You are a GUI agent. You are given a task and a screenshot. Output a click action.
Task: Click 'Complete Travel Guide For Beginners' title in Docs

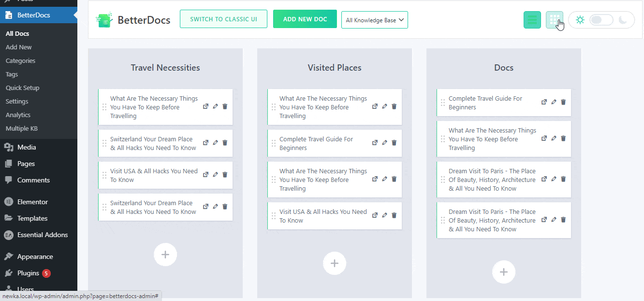pyautogui.click(x=485, y=103)
